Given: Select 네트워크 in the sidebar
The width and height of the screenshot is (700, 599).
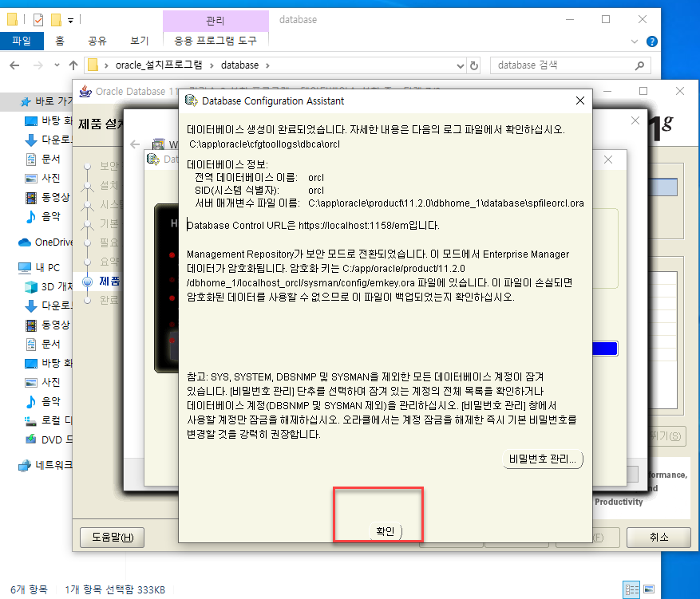Looking at the screenshot, I should pos(45,465).
